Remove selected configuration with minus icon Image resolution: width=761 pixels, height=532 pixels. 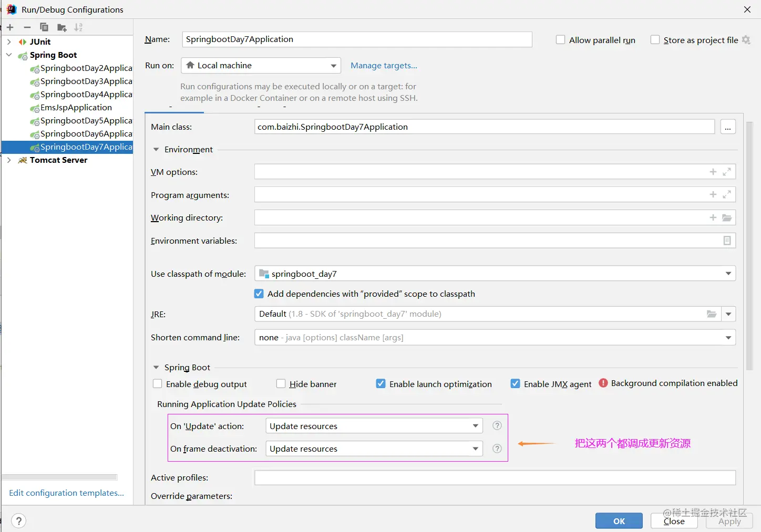(27, 27)
